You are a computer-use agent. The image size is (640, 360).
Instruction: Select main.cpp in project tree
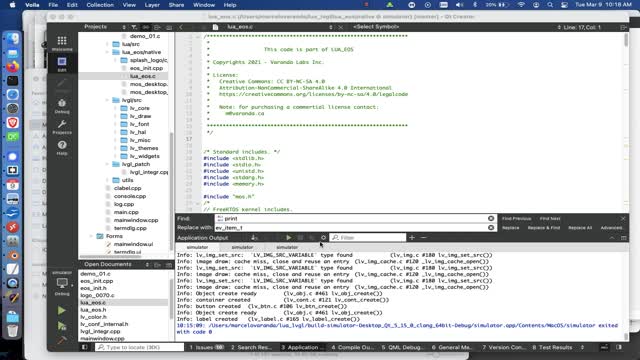(x=126, y=212)
